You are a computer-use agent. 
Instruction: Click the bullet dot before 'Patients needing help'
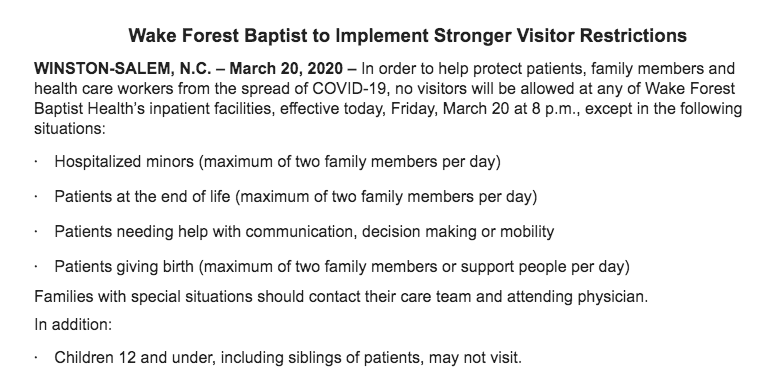click(37, 233)
